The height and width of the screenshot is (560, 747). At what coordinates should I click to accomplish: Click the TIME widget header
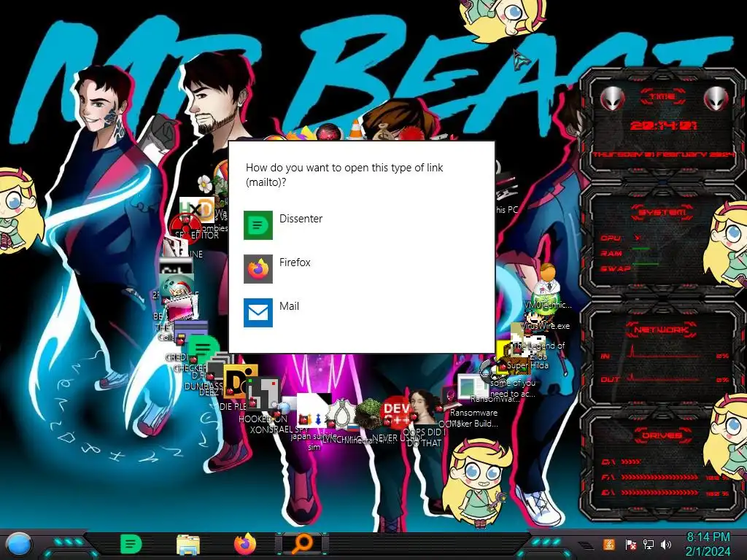tap(662, 97)
